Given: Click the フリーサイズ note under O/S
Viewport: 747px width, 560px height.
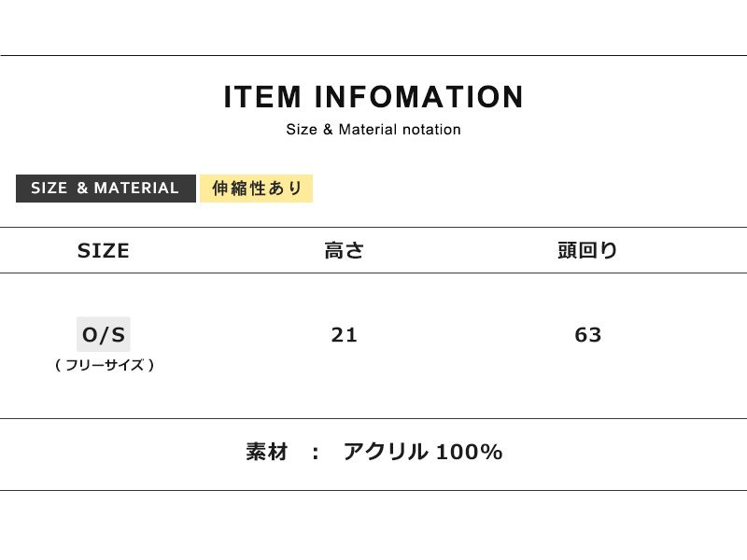Looking at the screenshot, I should point(104,365).
